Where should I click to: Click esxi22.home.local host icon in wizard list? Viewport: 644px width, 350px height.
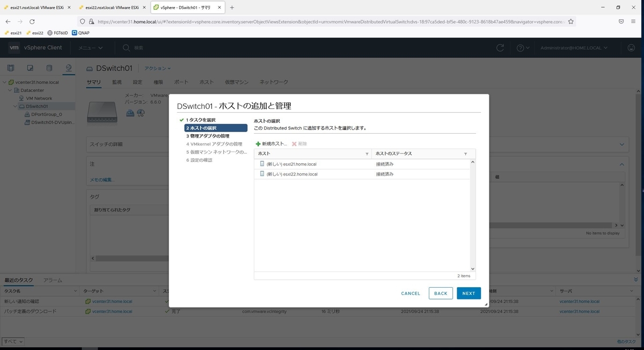click(x=262, y=174)
